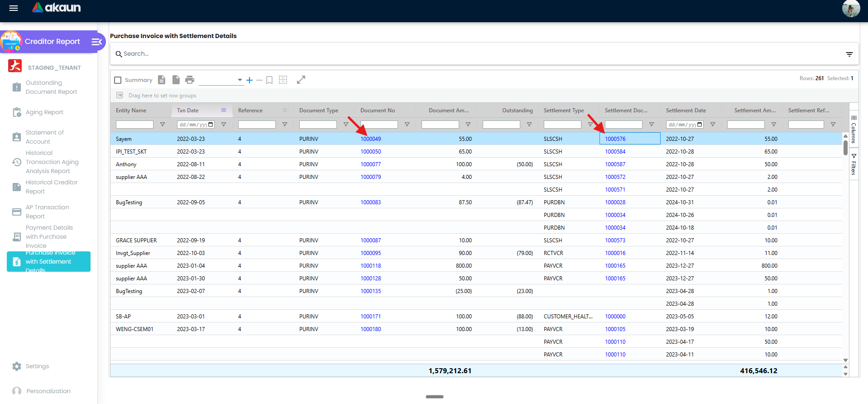Open document number 1000180 link
Image resolution: width=868 pixels, height=404 pixels.
pos(371,329)
